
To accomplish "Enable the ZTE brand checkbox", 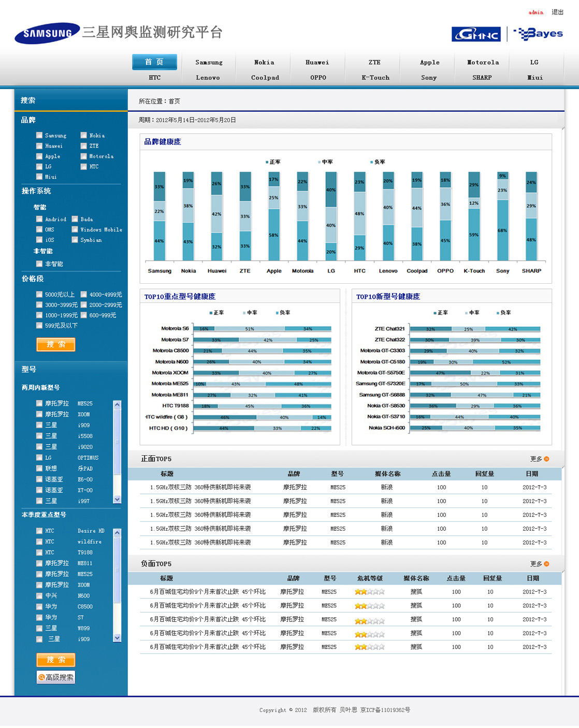I will [x=84, y=145].
